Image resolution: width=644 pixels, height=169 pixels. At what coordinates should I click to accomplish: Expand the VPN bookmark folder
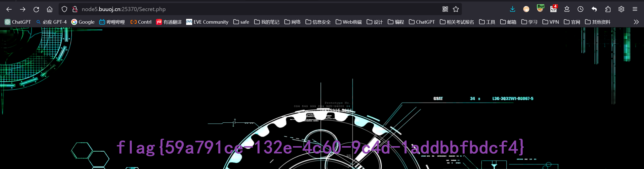(551, 22)
